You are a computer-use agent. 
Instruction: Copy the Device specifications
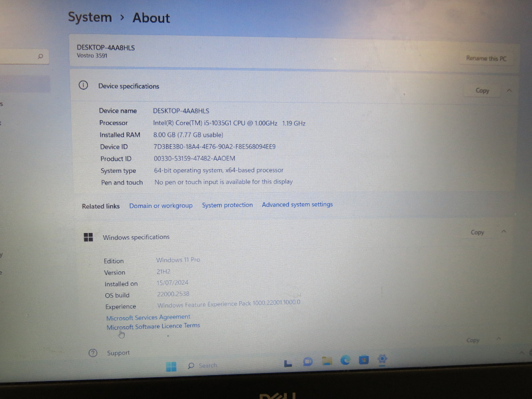point(482,90)
